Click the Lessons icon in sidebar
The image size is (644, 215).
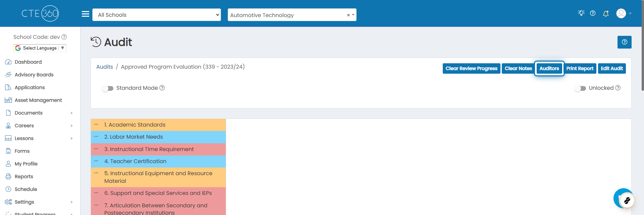point(8,138)
